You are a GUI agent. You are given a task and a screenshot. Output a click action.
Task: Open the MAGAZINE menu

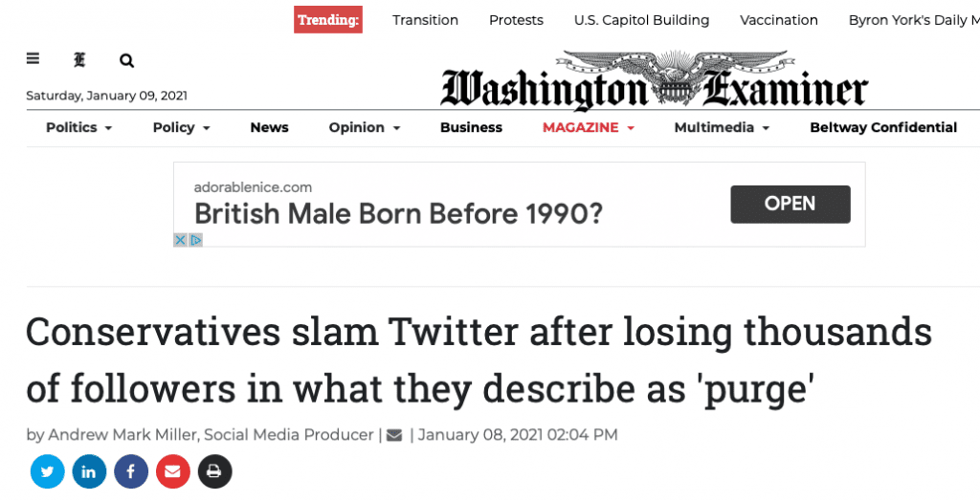pos(589,127)
